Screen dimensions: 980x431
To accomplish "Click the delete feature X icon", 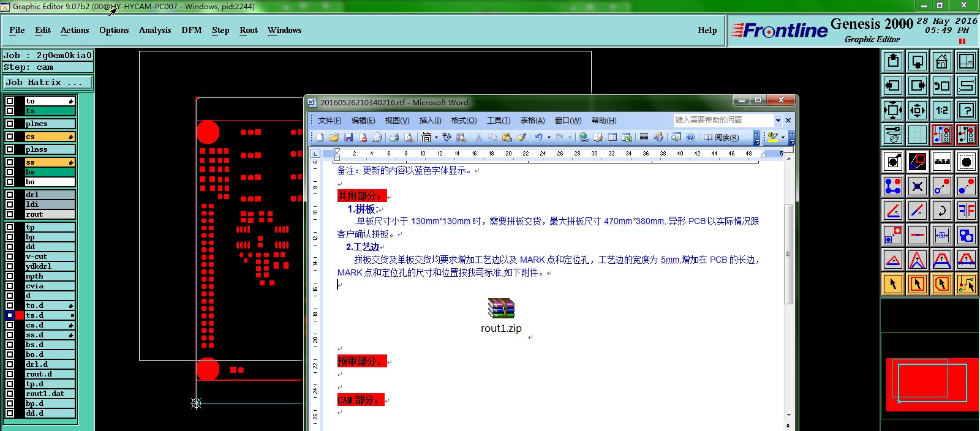I will click(x=918, y=186).
